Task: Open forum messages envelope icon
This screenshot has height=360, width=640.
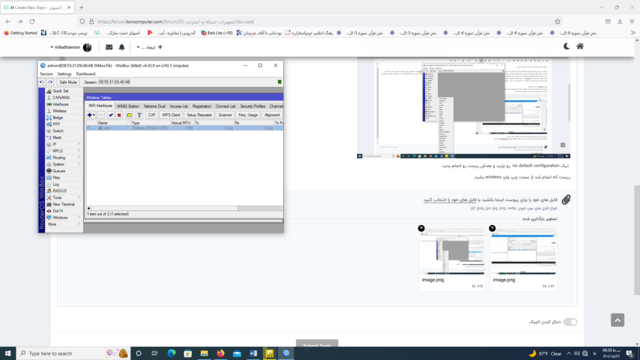Action: [x=109, y=47]
